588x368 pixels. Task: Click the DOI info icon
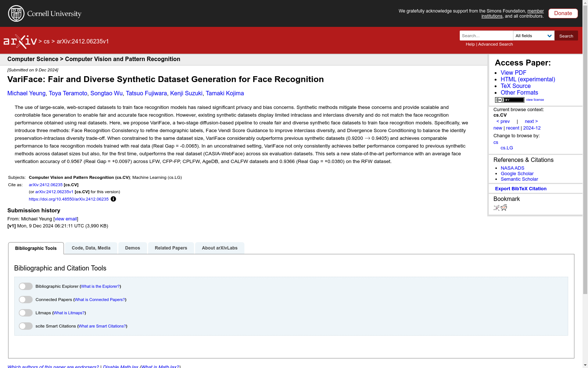click(113, 199)
